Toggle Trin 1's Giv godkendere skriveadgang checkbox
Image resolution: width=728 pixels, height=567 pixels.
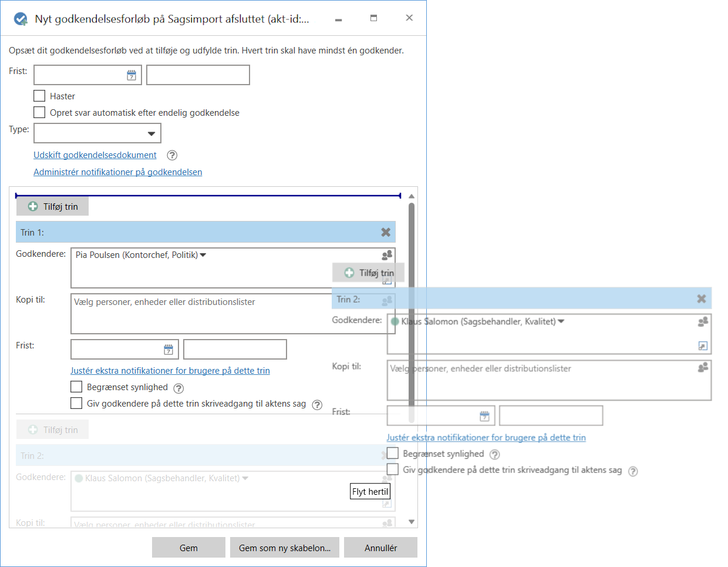click(76, 403)
